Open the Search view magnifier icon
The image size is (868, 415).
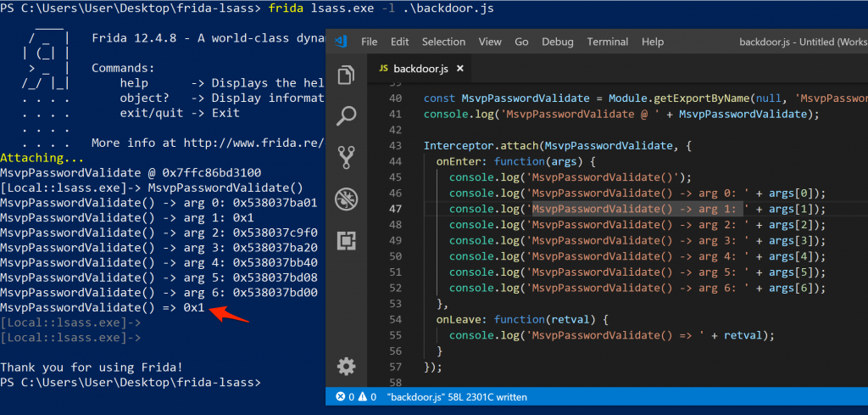pyautogui.click(x=346, y=115)
